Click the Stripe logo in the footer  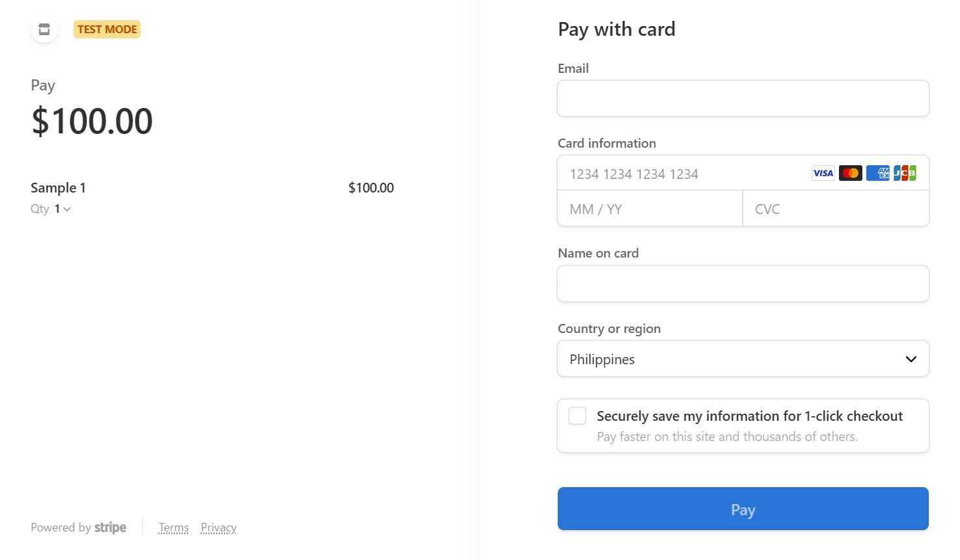click(111, 527)
